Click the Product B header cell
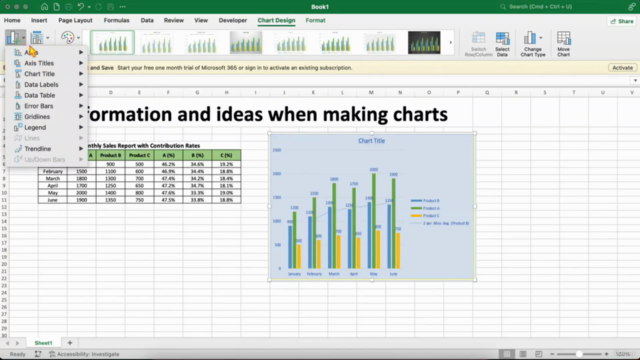Image resolution: width=640 pixels, height=360 pixels. pyautogui.click(x=111, y=155)
